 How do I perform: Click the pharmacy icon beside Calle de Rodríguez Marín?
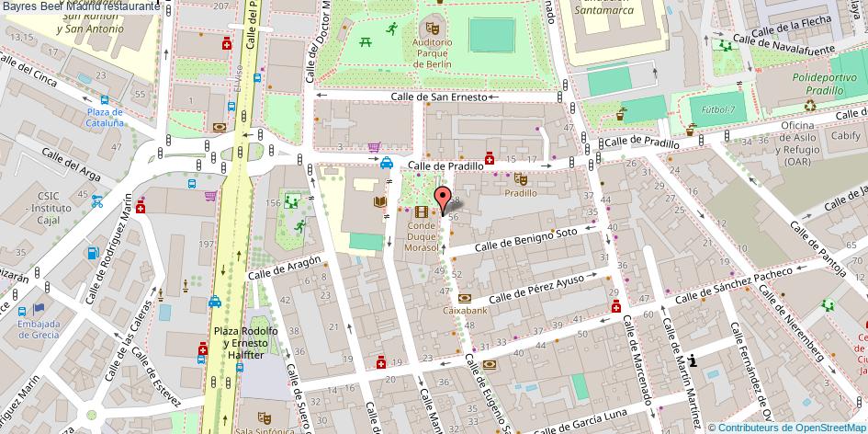pos(141,207)
